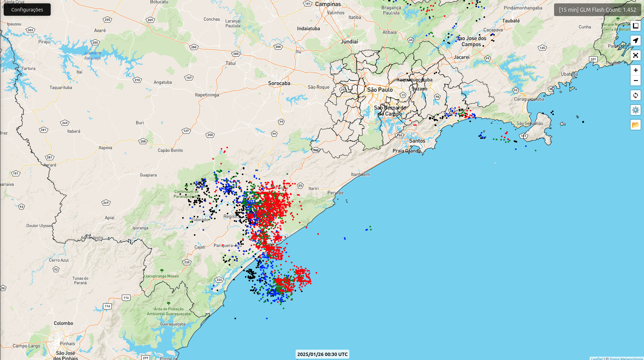Click the Registro town label

(x=231, y=217)
